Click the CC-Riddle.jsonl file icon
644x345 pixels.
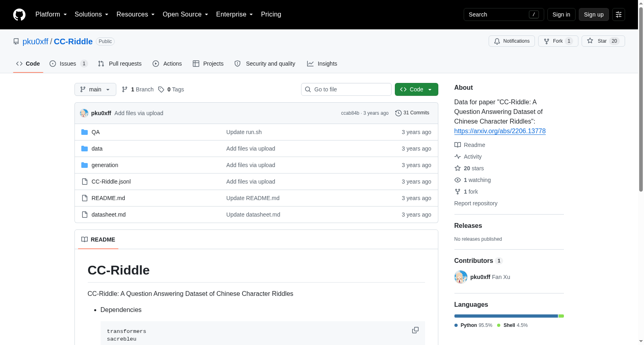[85, 182]
